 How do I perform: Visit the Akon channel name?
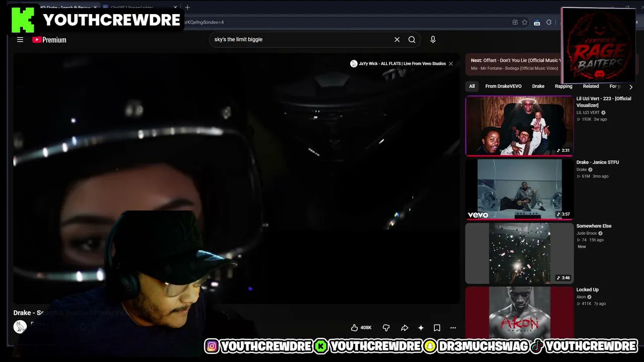tap(581, 297)
